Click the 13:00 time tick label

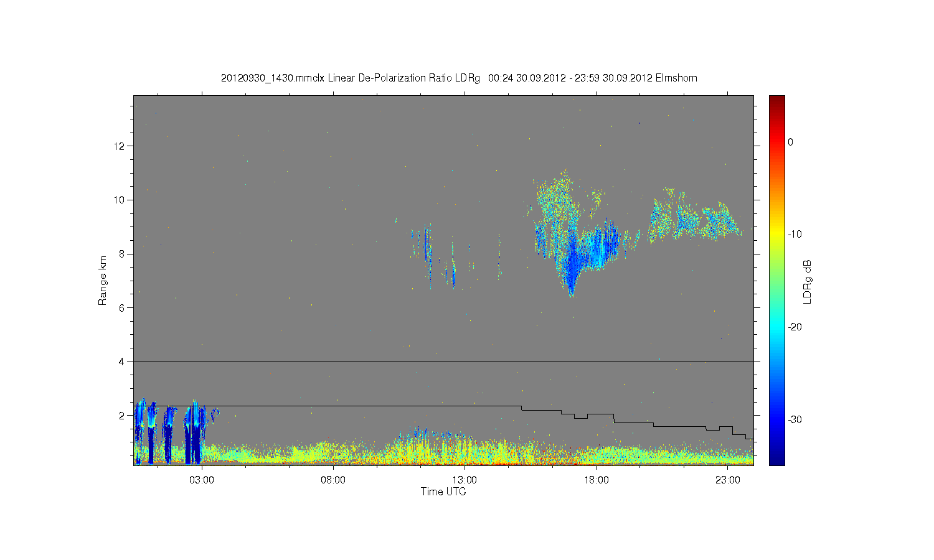(x=465, y=480)
